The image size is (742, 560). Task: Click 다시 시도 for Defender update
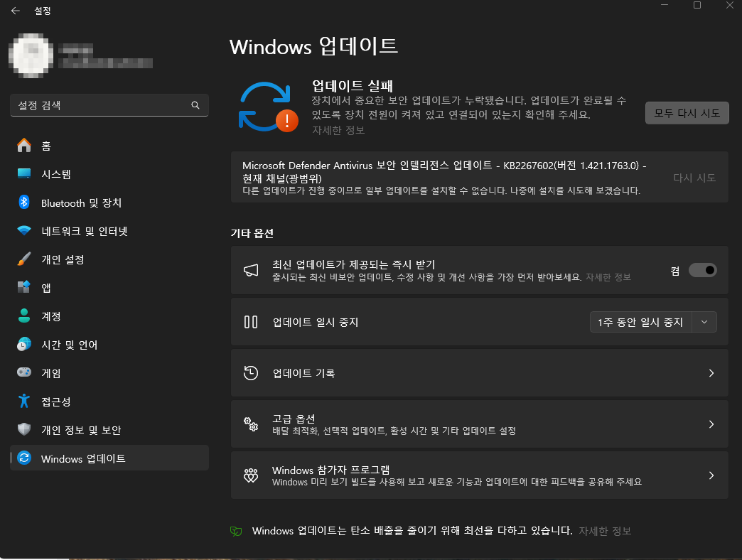coord(694,178)
